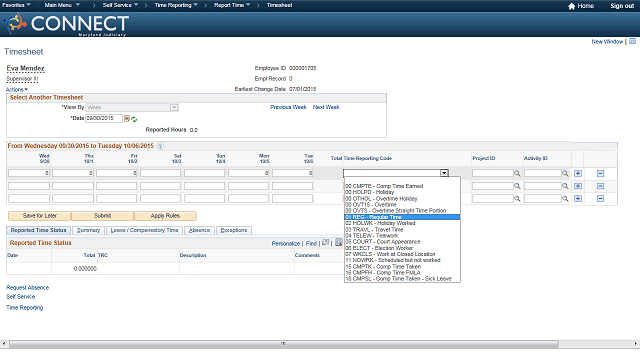Switch to Leave / Compensatory Time tab
Viewport: 640px width, 360px height.
click(144, 231)
